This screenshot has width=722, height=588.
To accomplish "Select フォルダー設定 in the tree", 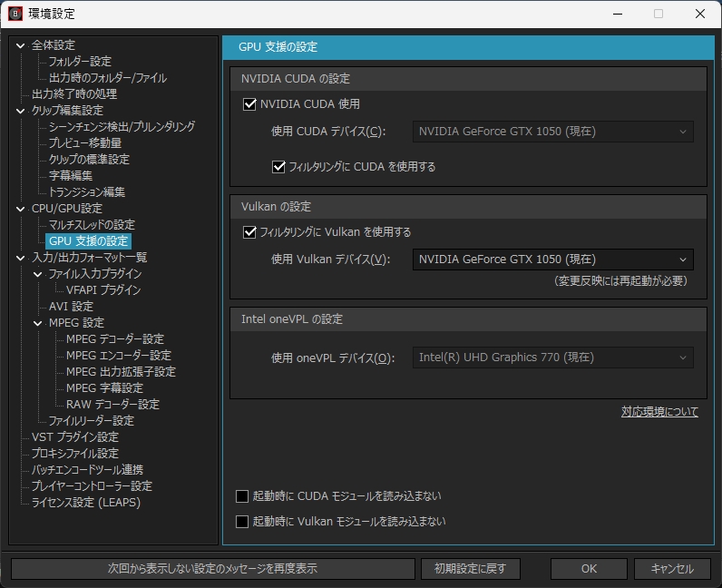I will coord(80,62).
